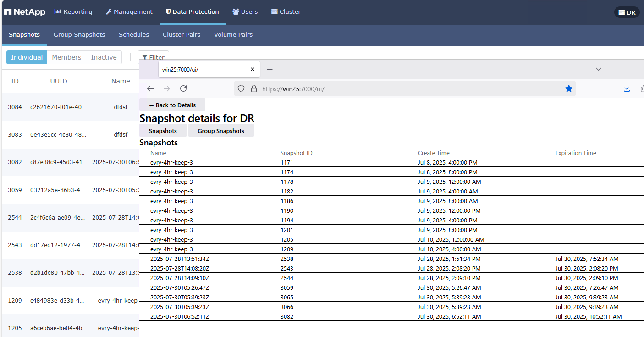Click the padlock site security icon
The width and height of the screenshot is (644, 337).
click(253, 88)
